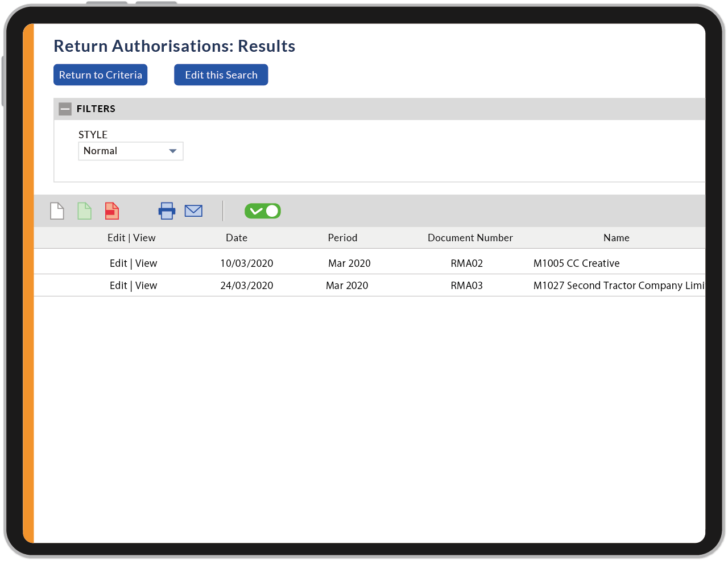Click the Period column header
The image size is (728, 561).
coord(342,238)
